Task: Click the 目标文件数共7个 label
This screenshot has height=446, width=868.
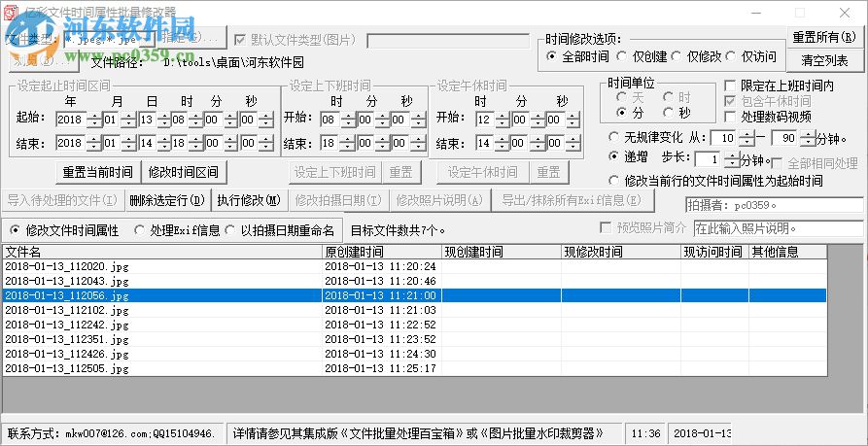Action: click(x=398, y=230)
